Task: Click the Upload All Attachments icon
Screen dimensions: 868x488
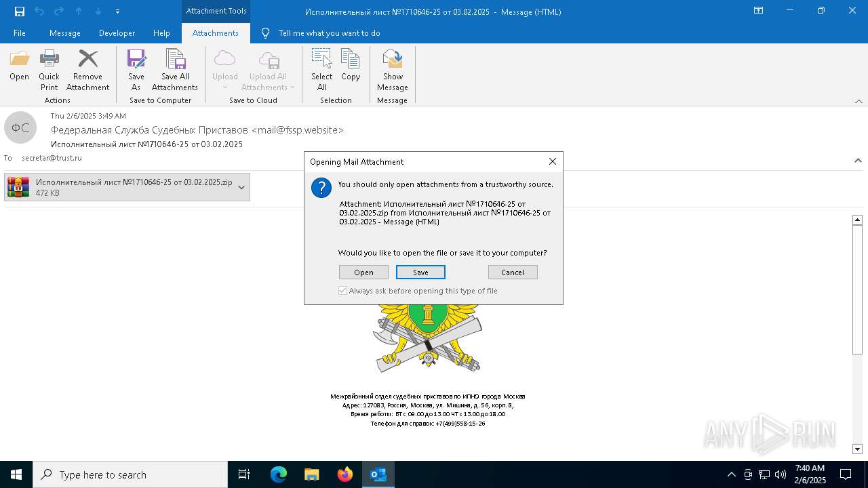Action: click(269, 59)
